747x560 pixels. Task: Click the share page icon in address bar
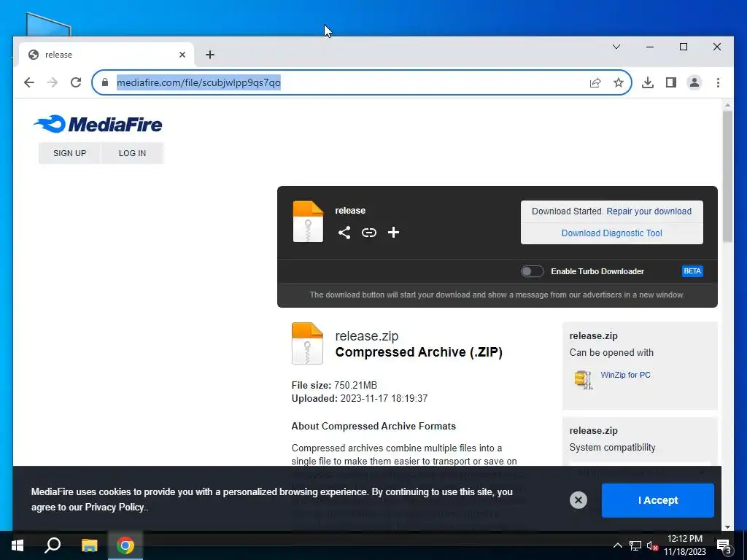tap(595, 82)
